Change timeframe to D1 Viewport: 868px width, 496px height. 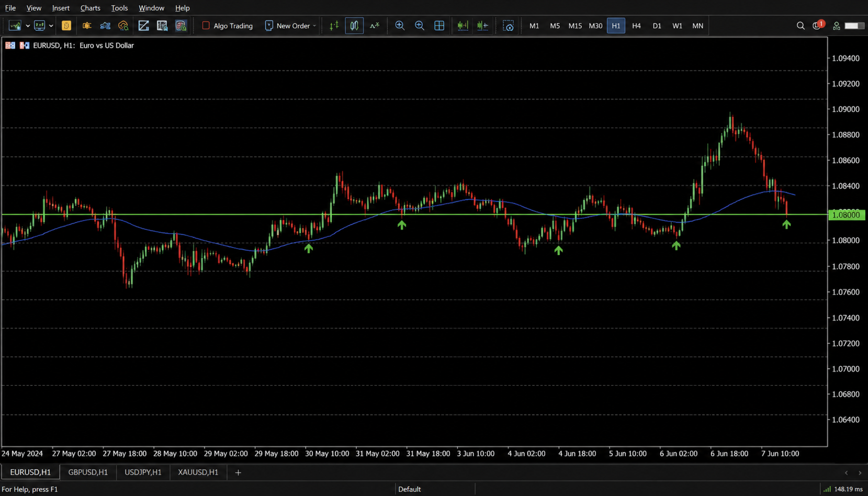[x=657, y=26]
